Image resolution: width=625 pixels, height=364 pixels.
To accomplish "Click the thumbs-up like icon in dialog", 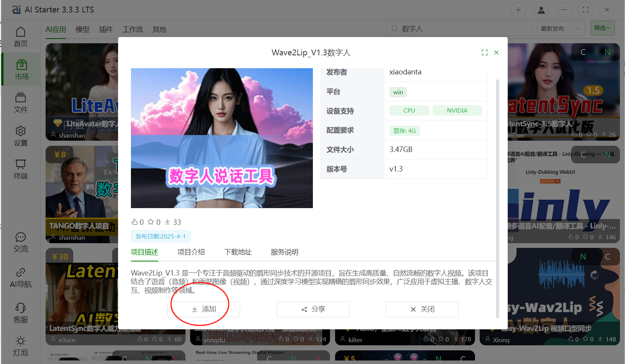I will coord(134,222).
